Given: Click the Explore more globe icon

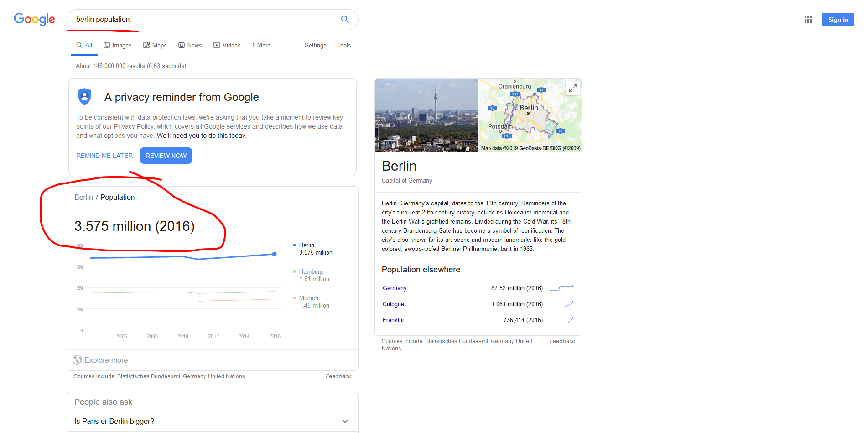Looking at the screenshot, I should point(78,360).
